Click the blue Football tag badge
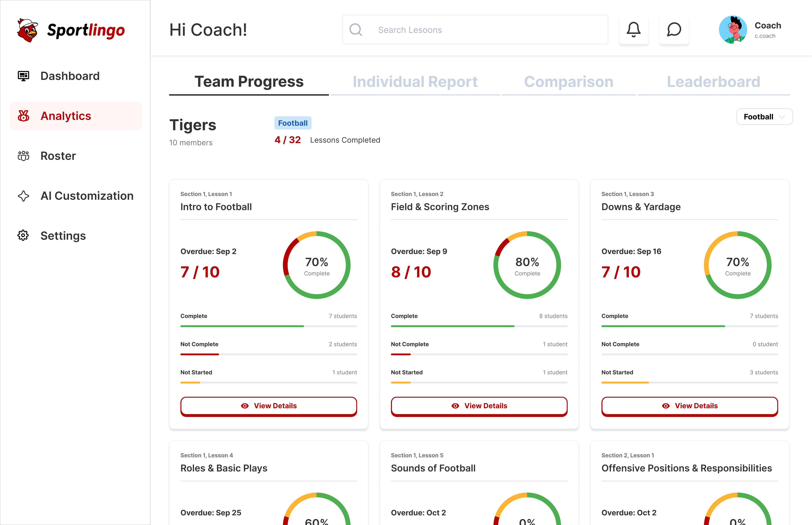This screenshot has height=525, width=812. coord(292,123)
